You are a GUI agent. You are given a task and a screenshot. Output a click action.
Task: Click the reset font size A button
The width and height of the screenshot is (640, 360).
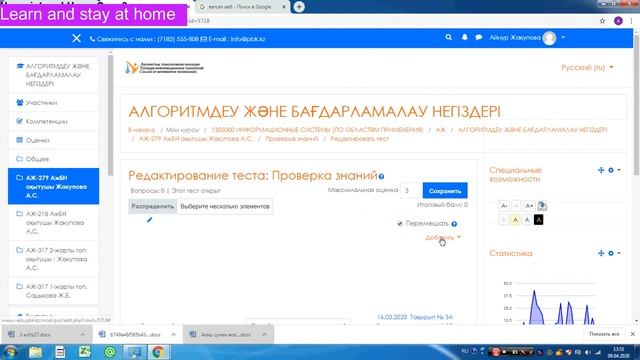click(x=516, y=206)
